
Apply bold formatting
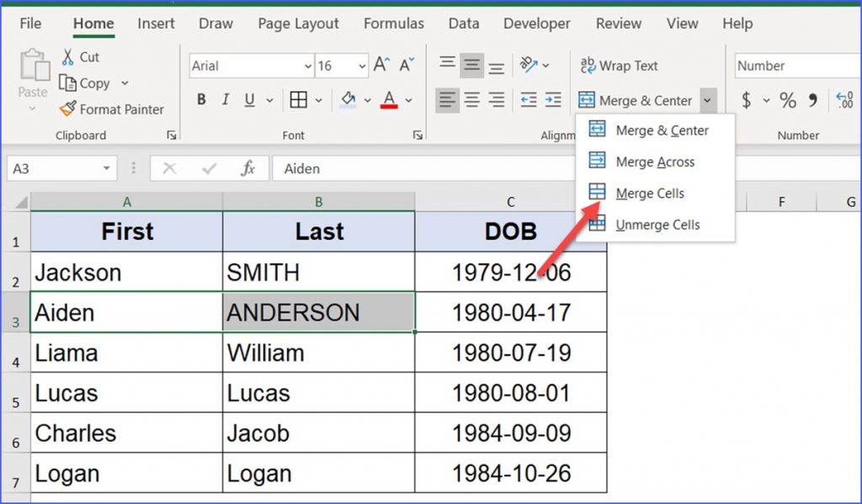click(x=200, y=99)
